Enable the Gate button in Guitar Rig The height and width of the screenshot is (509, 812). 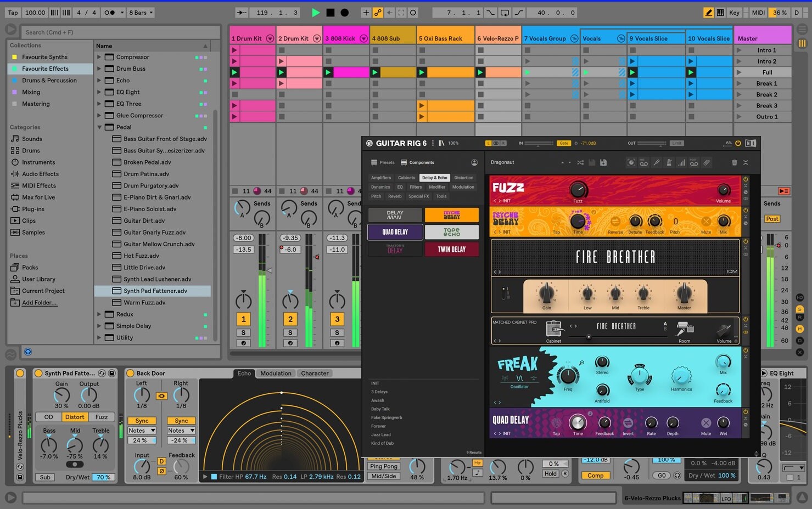pyautogui.click(x=564, y=143)
